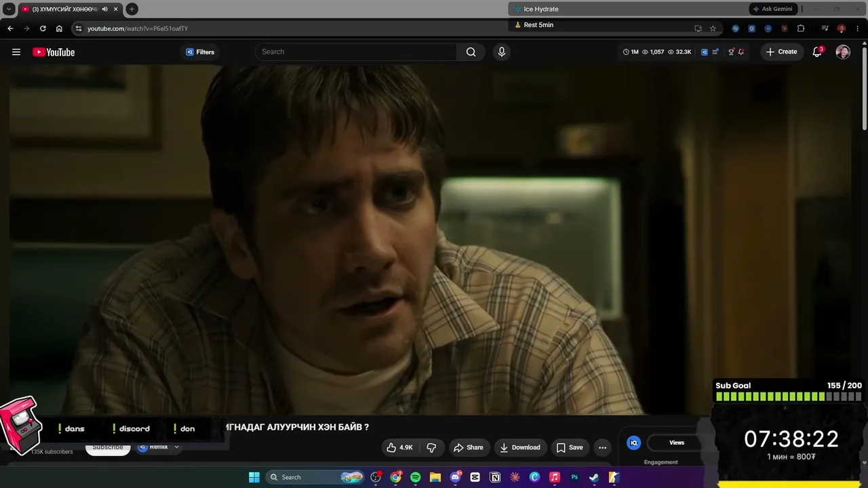This screenshot has width=868, height=488.
Task: Open the Chrome profile avatar
Action: 841,28
